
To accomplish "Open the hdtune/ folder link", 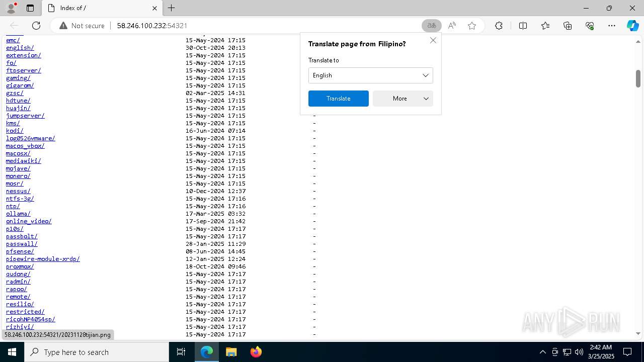I will [x=18, y=101].
